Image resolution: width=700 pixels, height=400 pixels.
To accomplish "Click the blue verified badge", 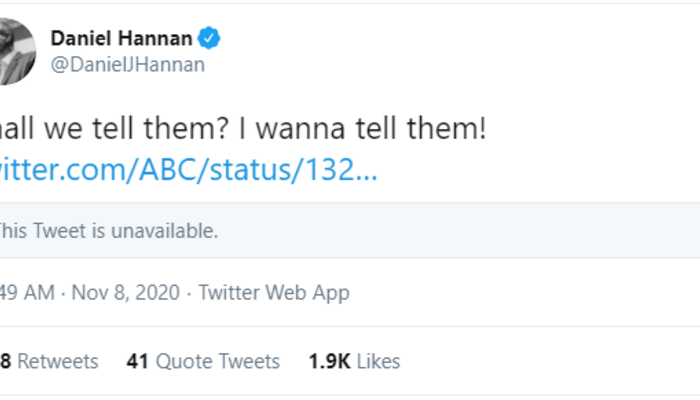I will [209, 40].
